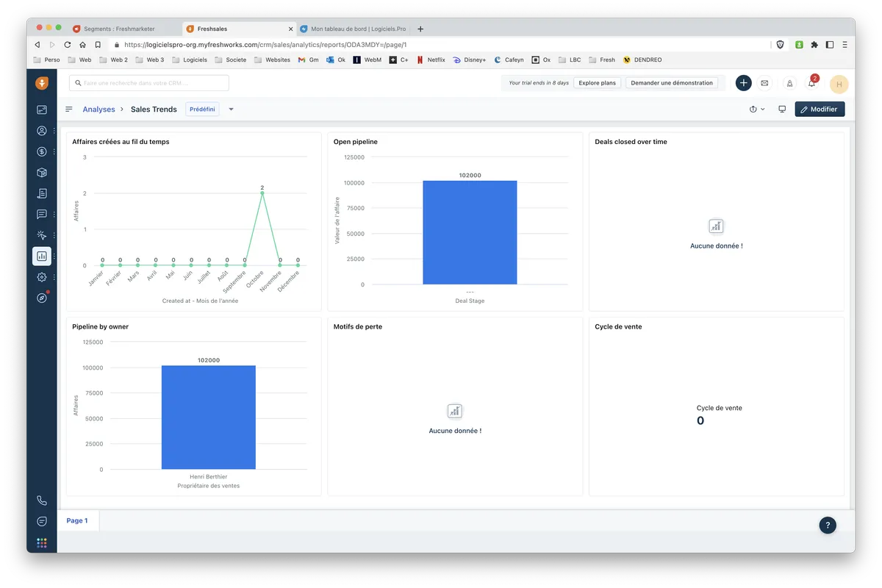The image size is (882, 588).
Task: Open the Conversations chat icon in sidebar
Action: point(42,215)
